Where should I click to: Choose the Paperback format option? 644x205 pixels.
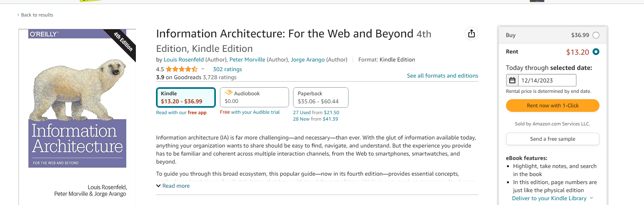coord(320,97)
